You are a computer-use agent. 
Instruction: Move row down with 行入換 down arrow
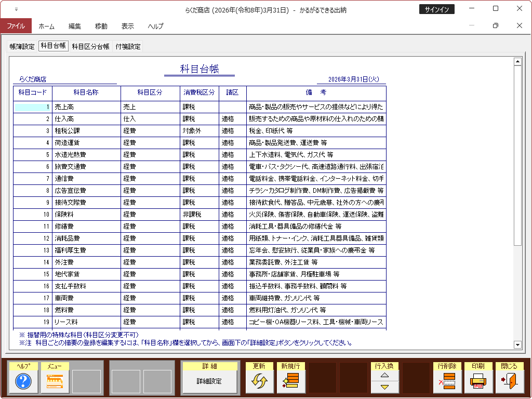(385, 387)
